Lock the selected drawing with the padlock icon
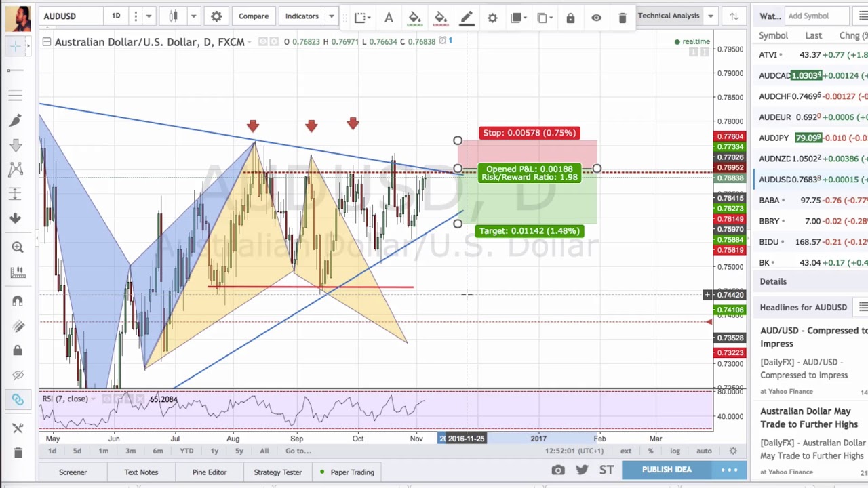 click(570, 17)
